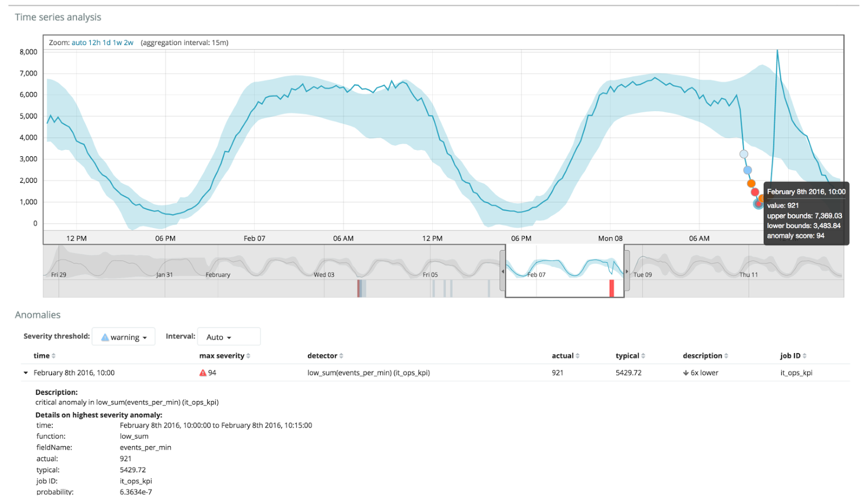This screenshot has width=868, height=500.
Task: Set chart zoom to auto
Action: click(x=79, y=43)
